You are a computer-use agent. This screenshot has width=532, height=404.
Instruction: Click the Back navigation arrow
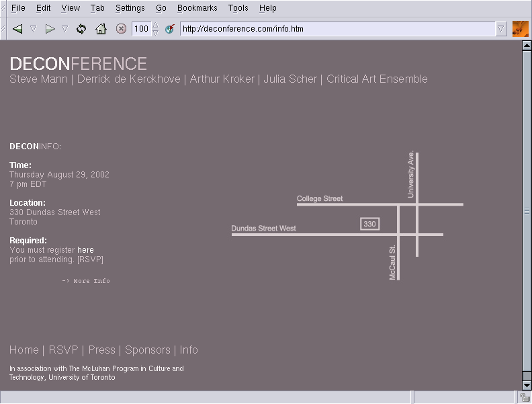tap(17, 29)
